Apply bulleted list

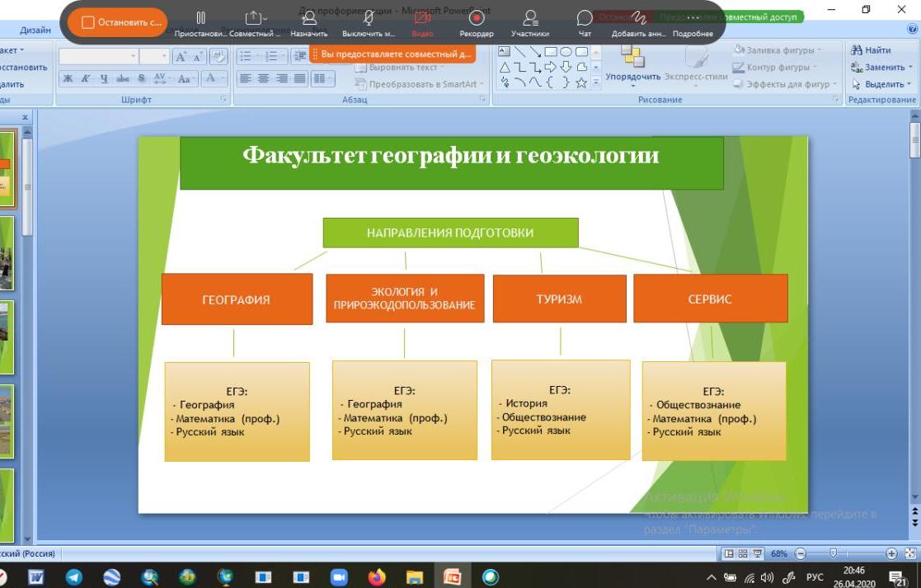click(248, 56)
